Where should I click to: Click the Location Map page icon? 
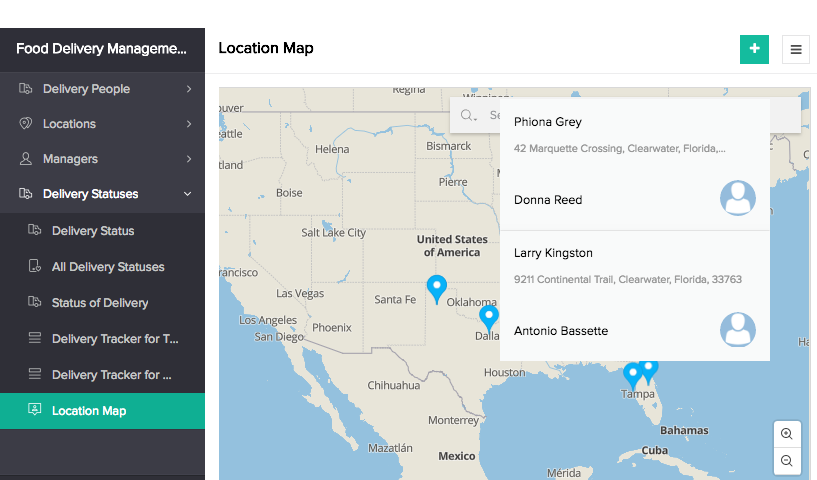click(x=34, y=410)
